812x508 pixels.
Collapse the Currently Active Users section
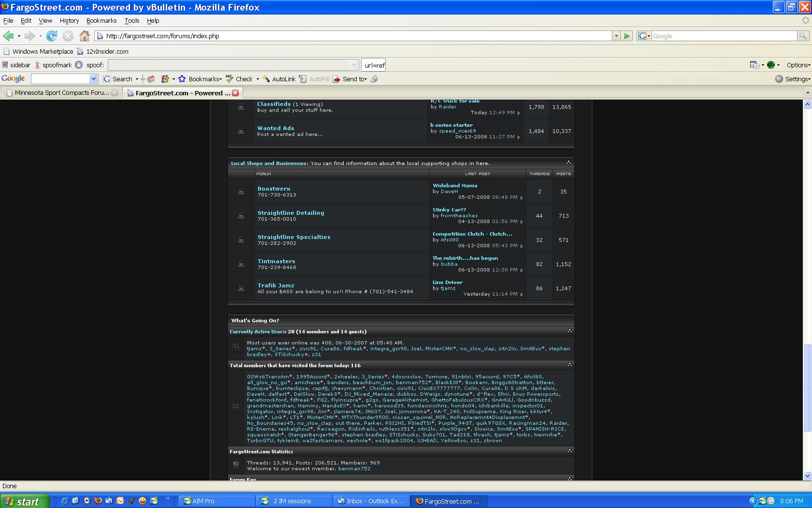click(569, 331)
